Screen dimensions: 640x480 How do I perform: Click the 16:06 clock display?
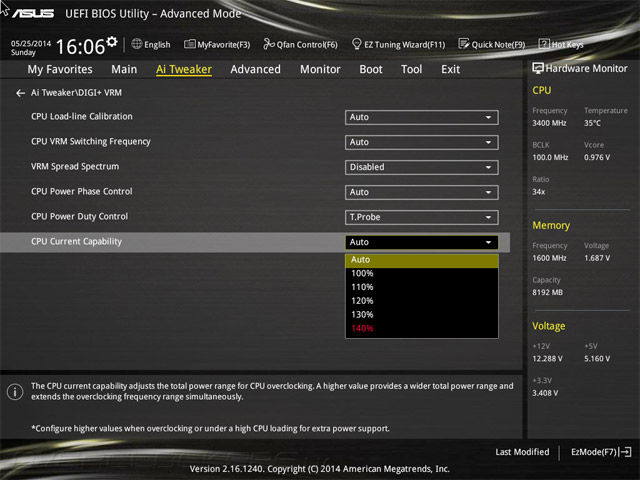pyautogui.click(x=80, y=46)
